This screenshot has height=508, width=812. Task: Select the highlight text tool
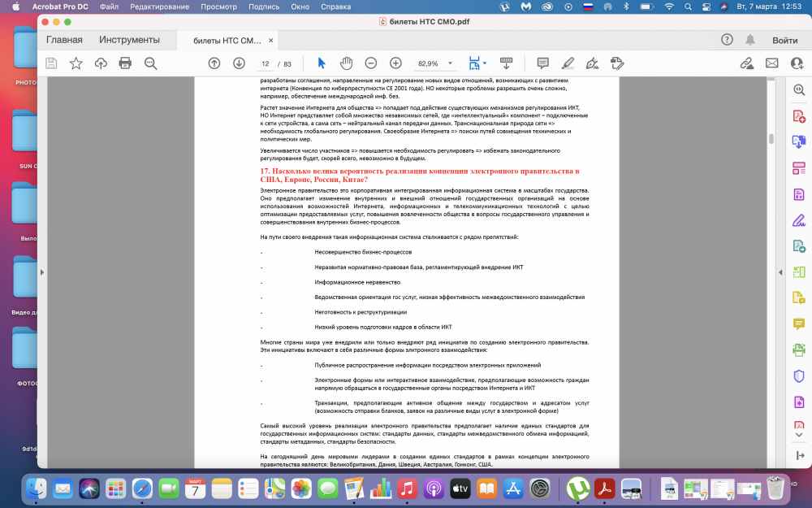click(568, 63)
